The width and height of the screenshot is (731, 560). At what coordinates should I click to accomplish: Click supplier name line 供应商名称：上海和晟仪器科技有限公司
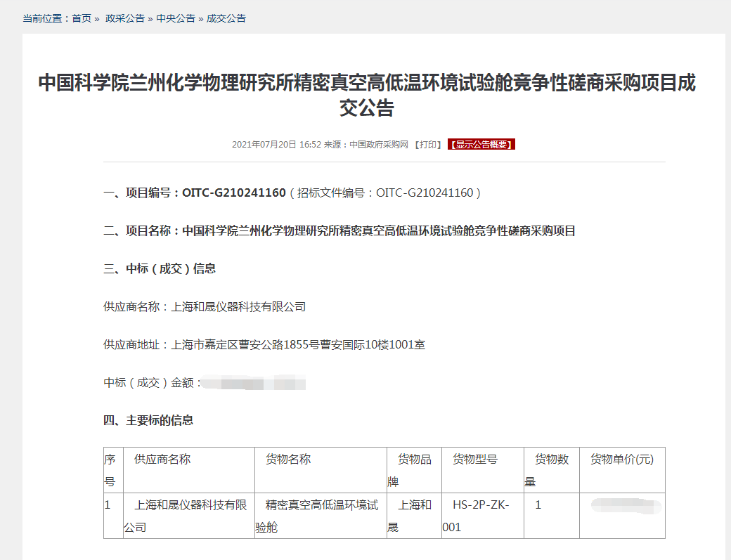tap(205, 307)
